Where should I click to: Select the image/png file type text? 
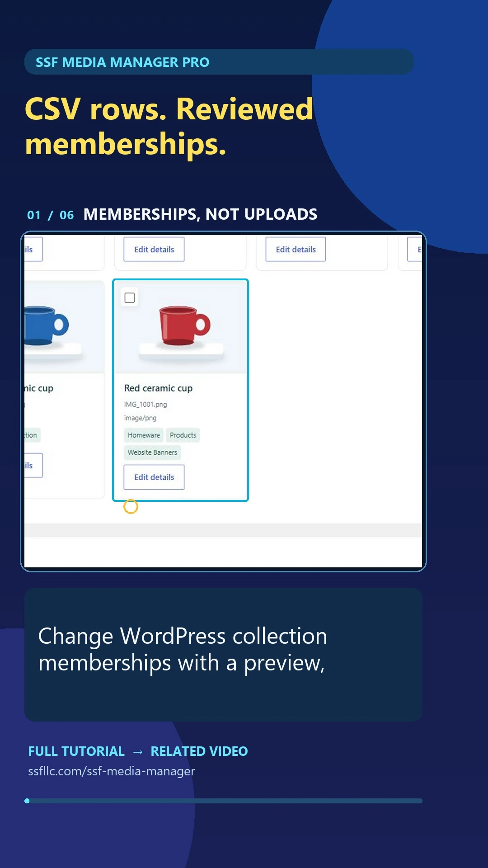pyautogui.click(x=140, y=418)
